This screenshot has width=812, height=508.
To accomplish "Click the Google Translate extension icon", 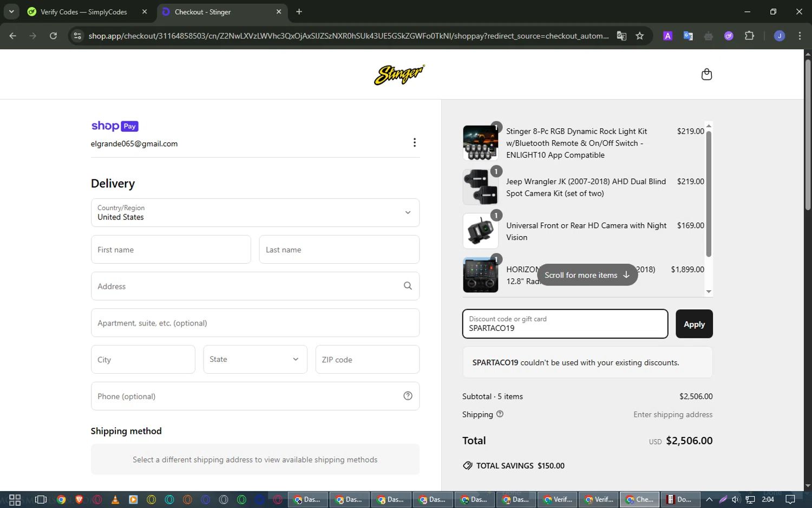I will (688, 36).
